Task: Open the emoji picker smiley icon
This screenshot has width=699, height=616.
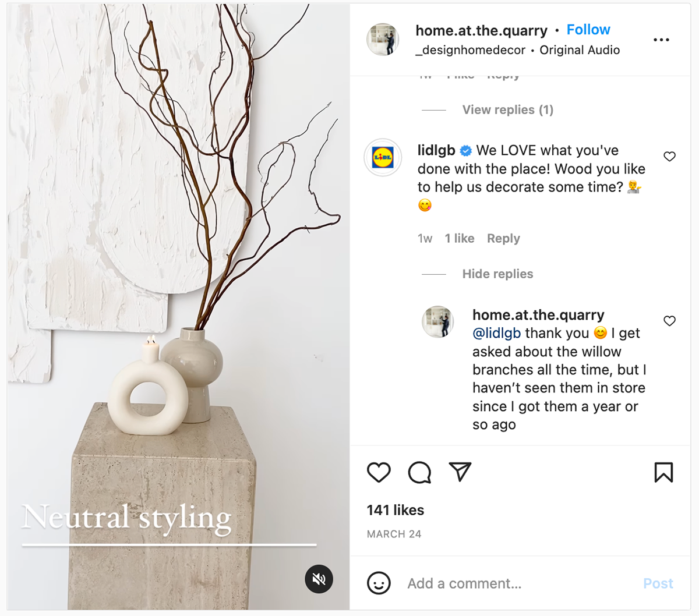Action: (379, 583)
